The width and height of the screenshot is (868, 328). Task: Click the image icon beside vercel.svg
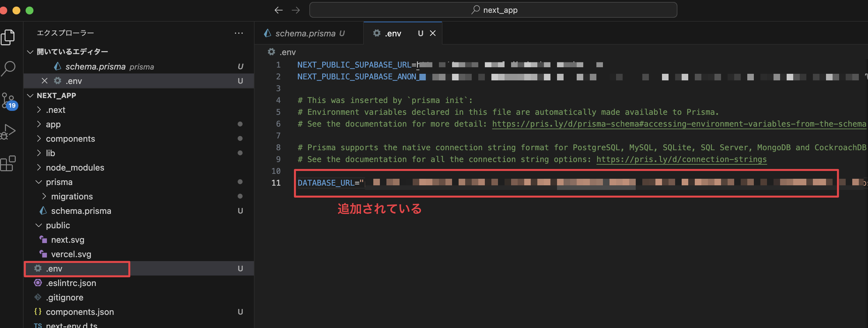(x=43, y=254)
